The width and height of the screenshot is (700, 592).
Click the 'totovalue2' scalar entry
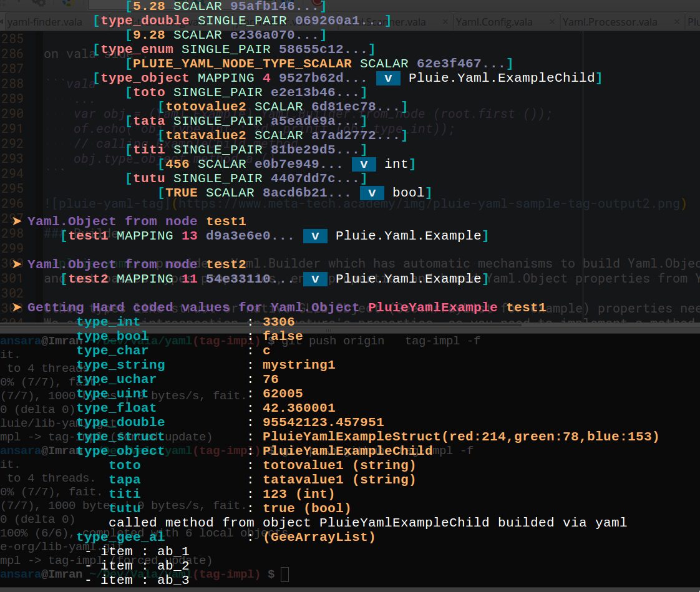pyautogui.click(x=206, y=107)
